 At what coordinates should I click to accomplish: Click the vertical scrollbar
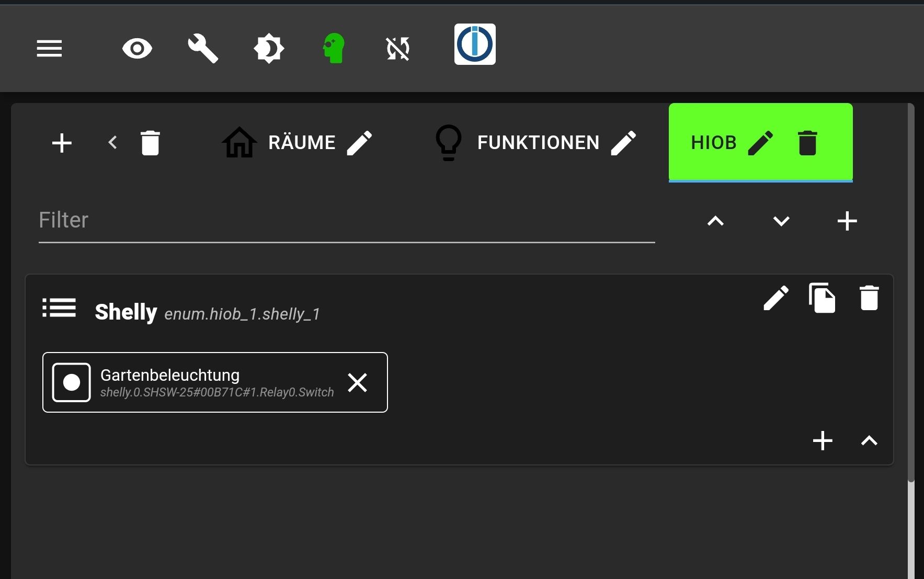tap(911, 293)
